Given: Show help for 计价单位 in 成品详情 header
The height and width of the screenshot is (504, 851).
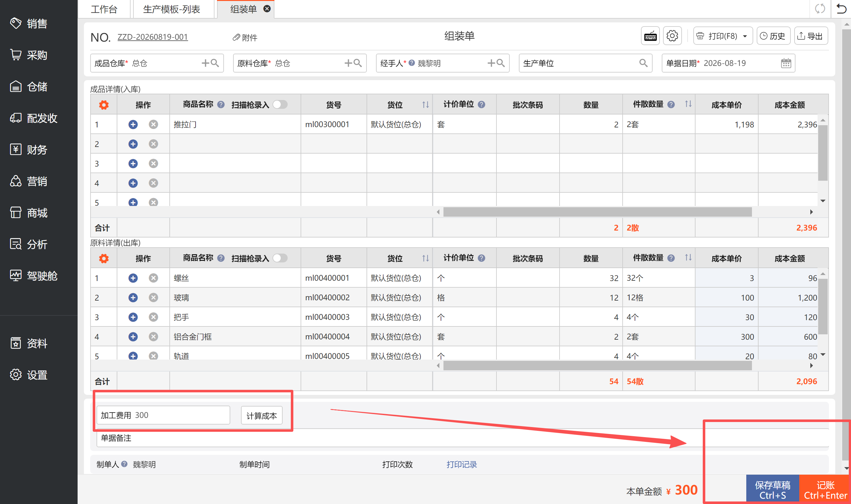Looking at the screenshot, I should pos(481,105).
